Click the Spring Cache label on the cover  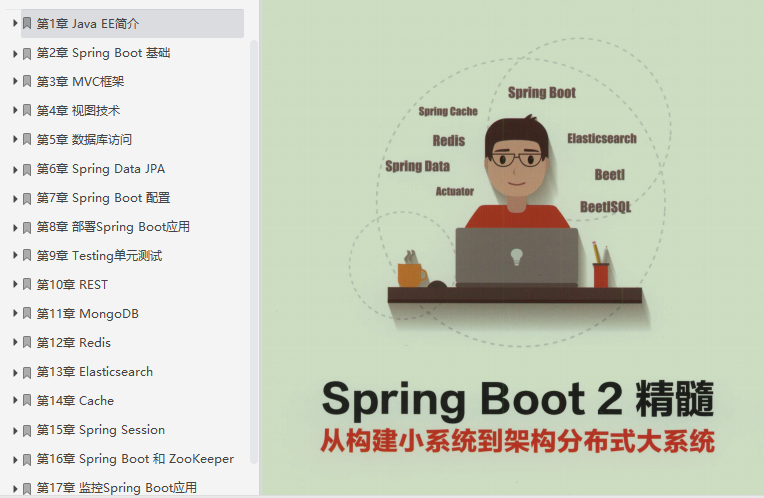[448, 112]
